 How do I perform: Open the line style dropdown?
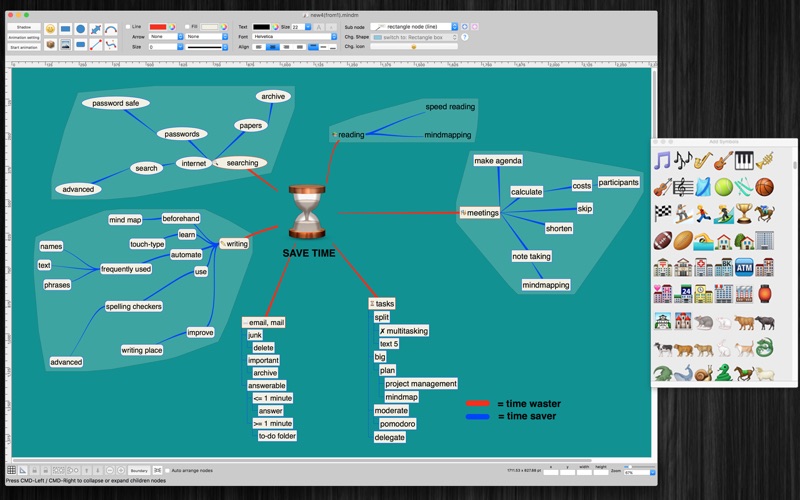[x=207, y=47]
